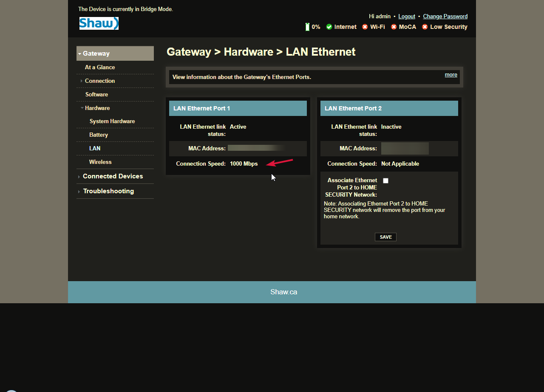Open the At a Glance page
544x392 pixels.
(x=100, y=67)
